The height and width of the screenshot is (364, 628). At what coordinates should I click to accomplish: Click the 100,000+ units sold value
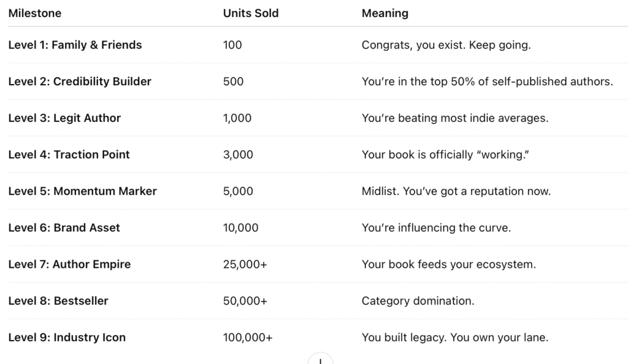click(x=248, y=337)
